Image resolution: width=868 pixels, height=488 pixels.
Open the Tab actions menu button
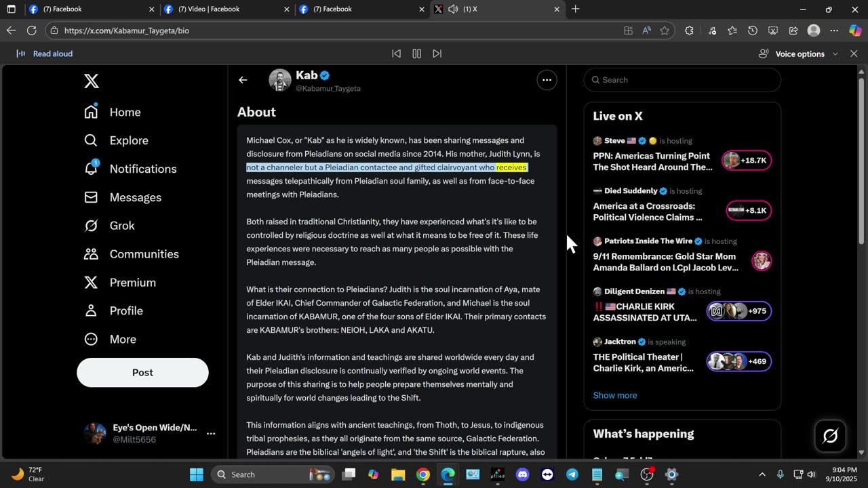click(x=11, y=9)
